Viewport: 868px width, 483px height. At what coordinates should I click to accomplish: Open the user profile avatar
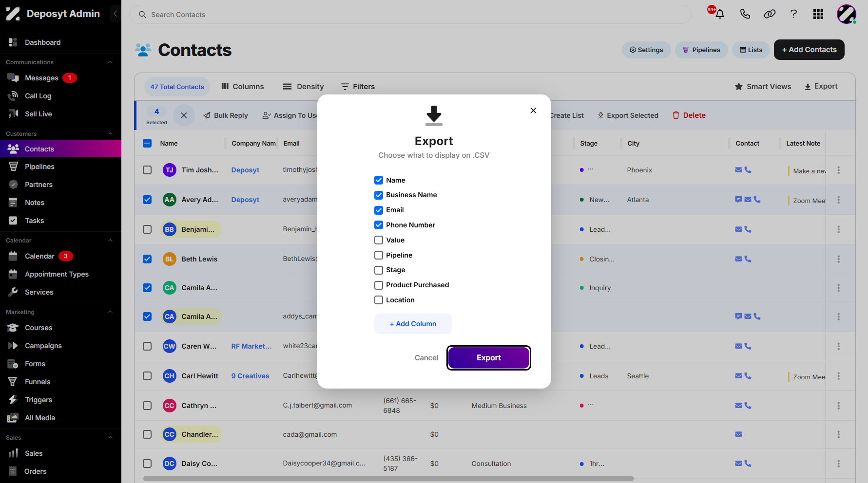point(847,14)
